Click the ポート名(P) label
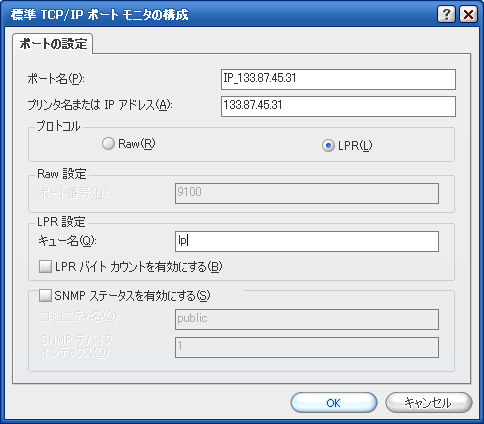Image resolution: width=484 pixels, height=424 pixels. [56, 79]
